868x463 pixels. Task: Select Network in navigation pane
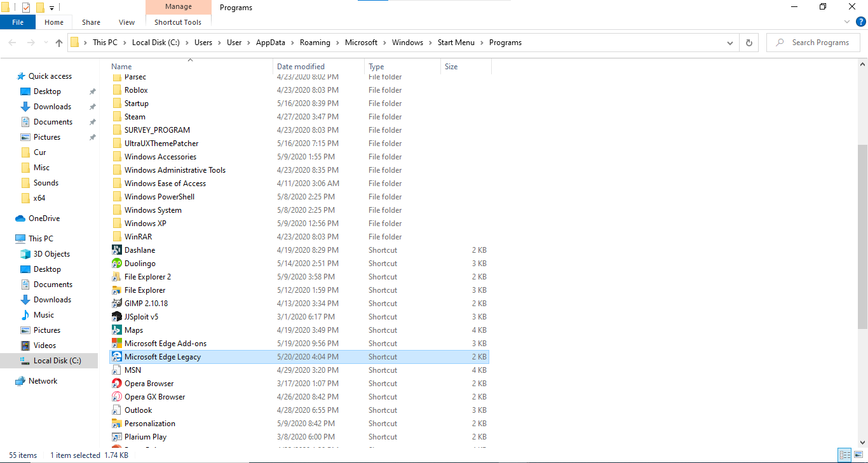coord(43,381)
